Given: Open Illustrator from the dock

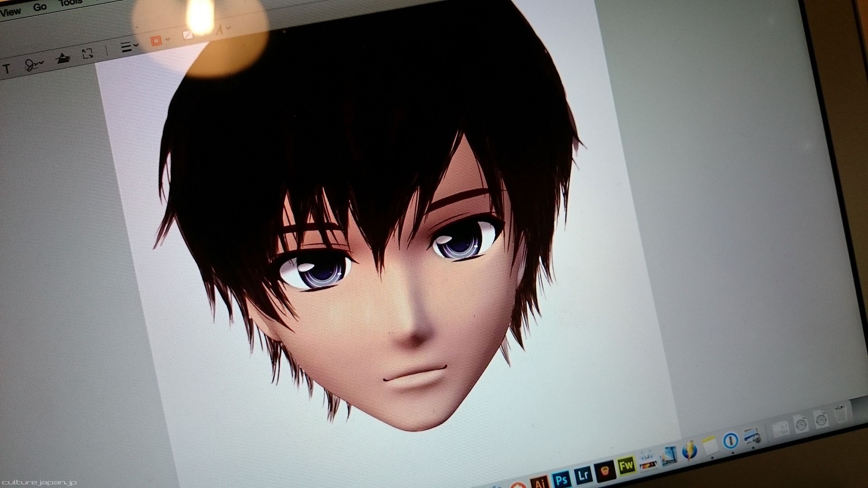Looking at the screenshot, I should (x=540, y=483).
